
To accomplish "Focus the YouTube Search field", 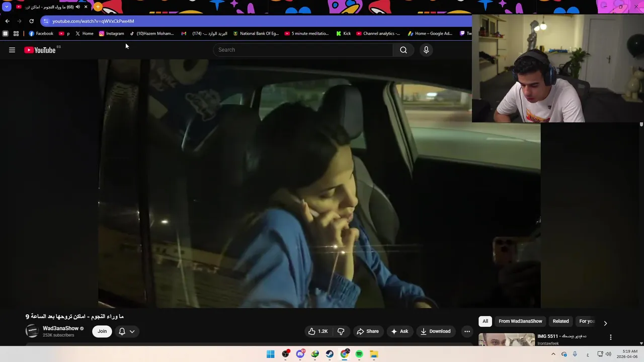I will coord(303,50).
